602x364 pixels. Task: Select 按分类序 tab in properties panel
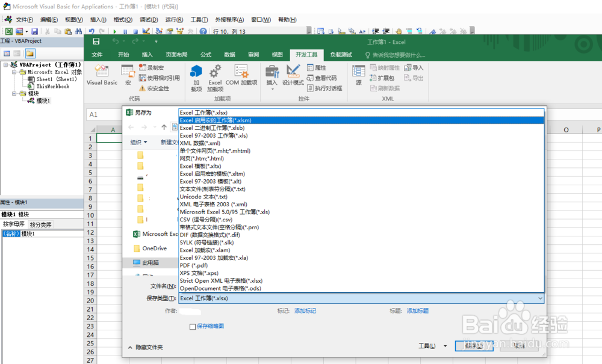click(x=40, y=224)
